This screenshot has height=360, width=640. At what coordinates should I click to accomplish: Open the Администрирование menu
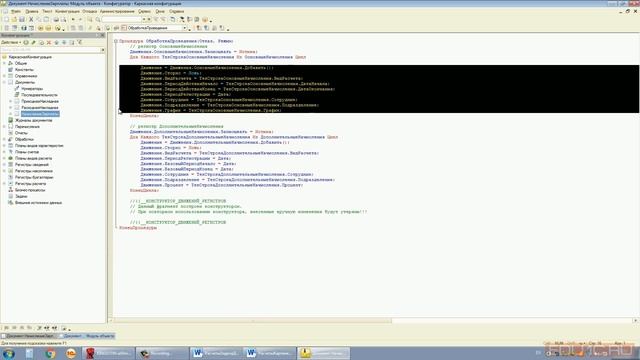pyautogui.click(x=117, y=11)
